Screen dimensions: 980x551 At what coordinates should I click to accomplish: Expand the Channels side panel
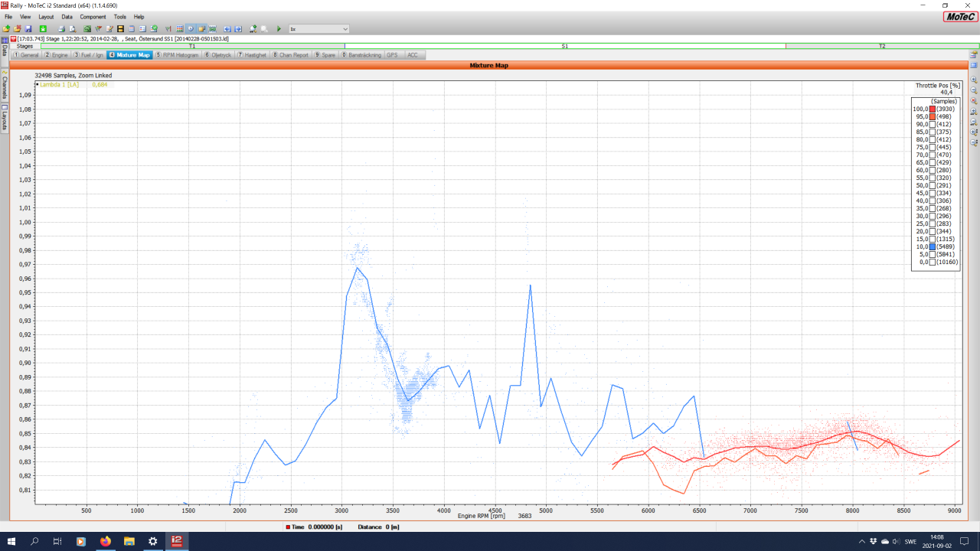pyautogui.click(x=4, y=86)
